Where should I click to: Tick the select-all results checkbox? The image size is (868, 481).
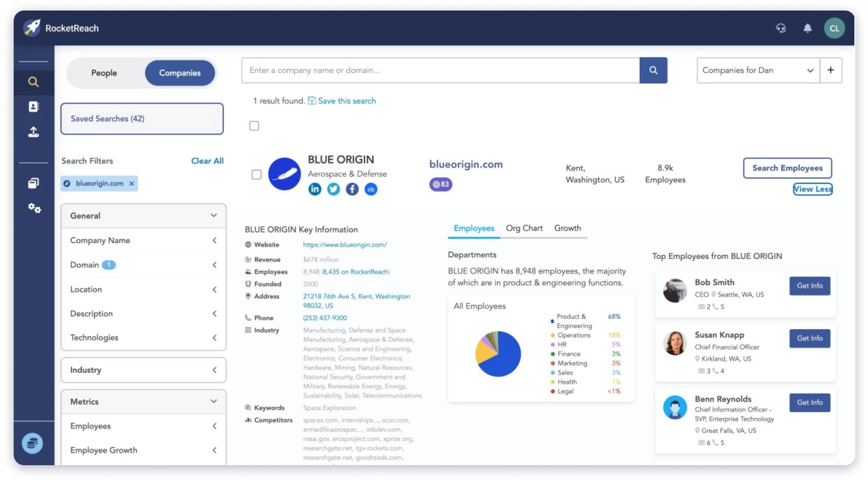pos(254,126)
